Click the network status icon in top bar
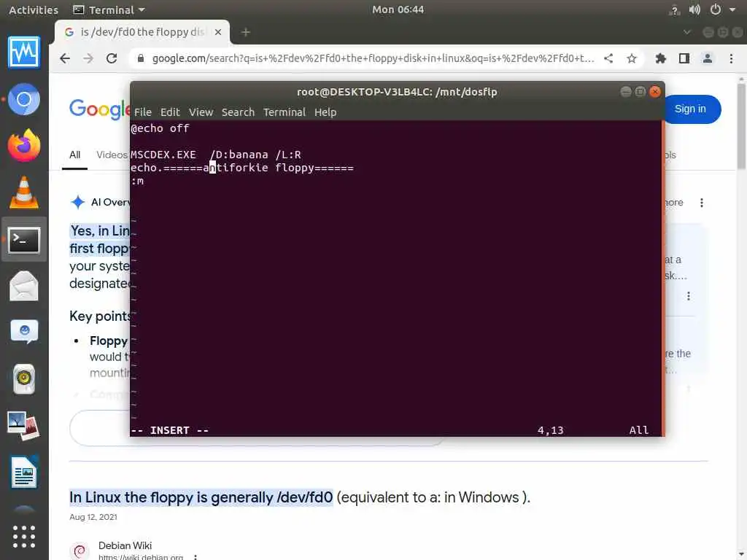 point(674,9)
